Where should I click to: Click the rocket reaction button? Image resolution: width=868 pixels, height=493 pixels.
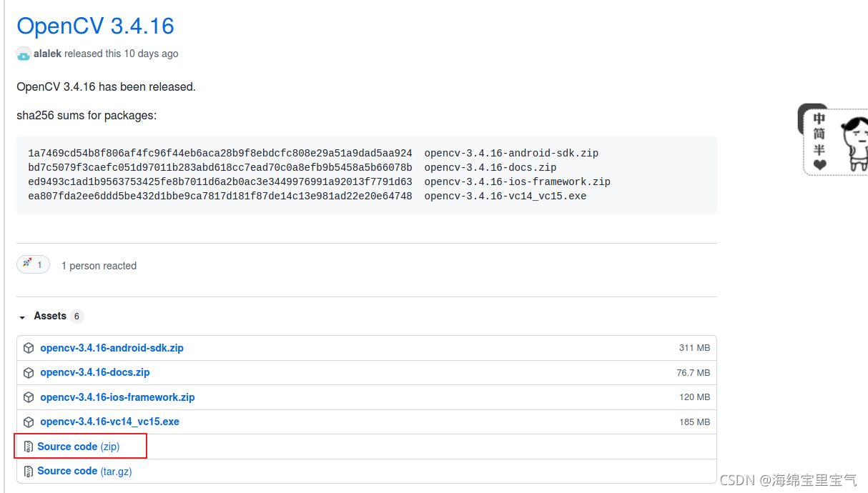[x=33, y=264]
